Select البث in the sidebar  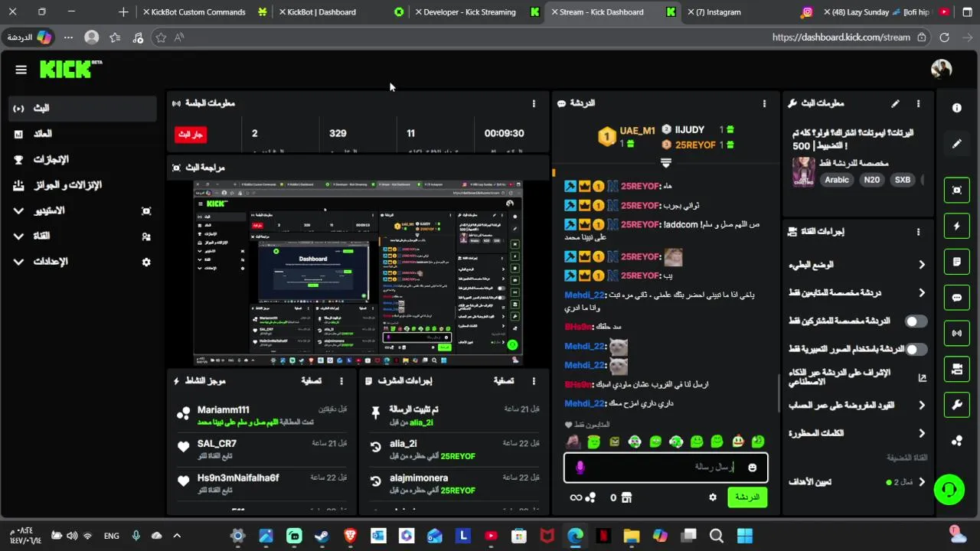tap(82, 109)
